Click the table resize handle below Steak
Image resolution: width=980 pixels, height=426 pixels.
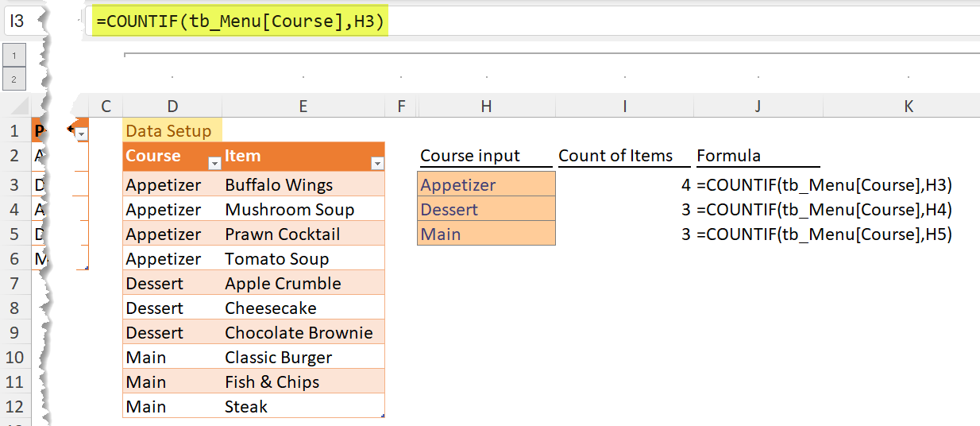383,416
